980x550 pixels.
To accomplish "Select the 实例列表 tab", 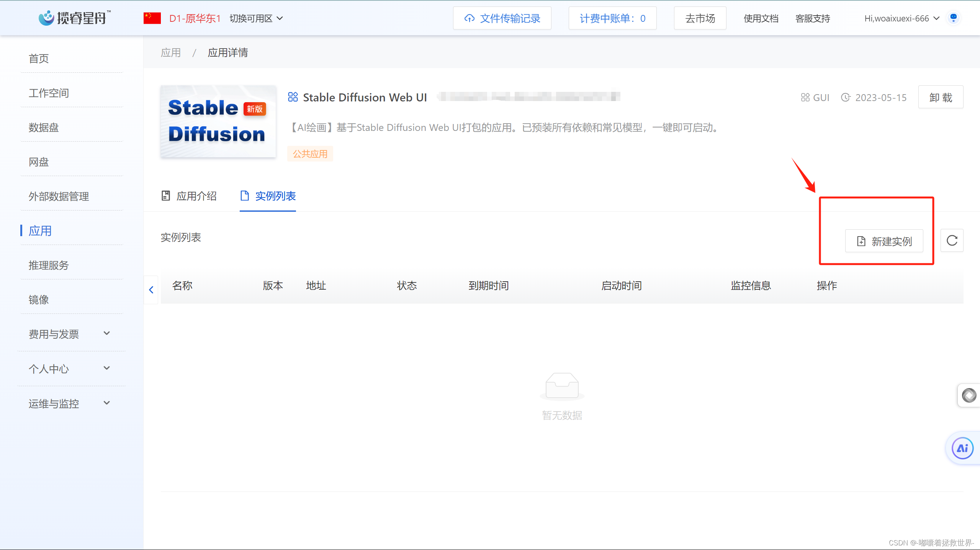I will (x=268, y=196).
